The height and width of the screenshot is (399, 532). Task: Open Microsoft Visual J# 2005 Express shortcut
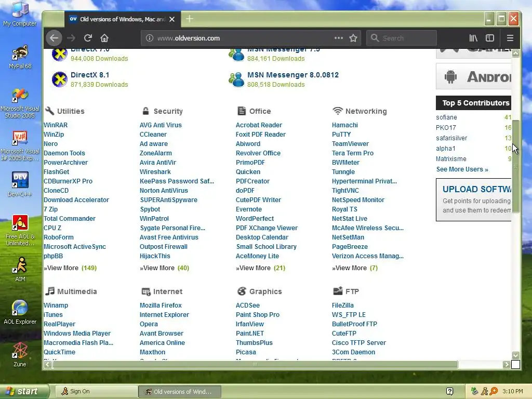coord(20,146)
